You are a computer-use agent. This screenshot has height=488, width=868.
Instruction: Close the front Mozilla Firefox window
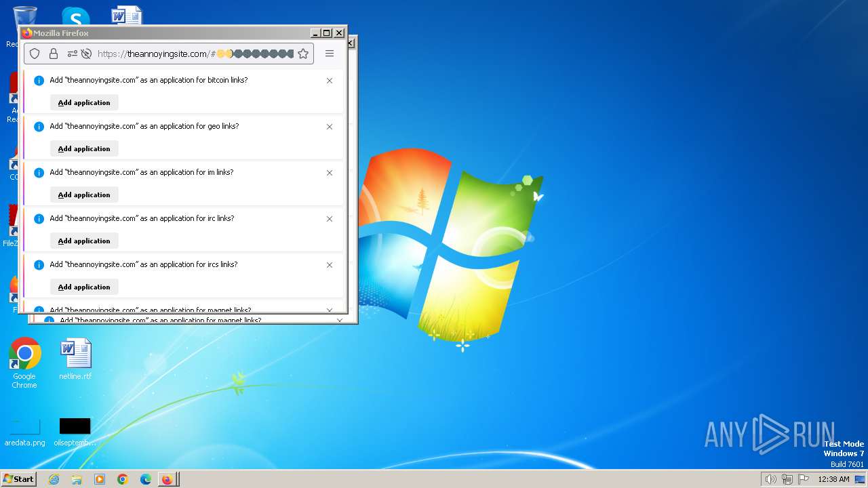pos(339,33)
